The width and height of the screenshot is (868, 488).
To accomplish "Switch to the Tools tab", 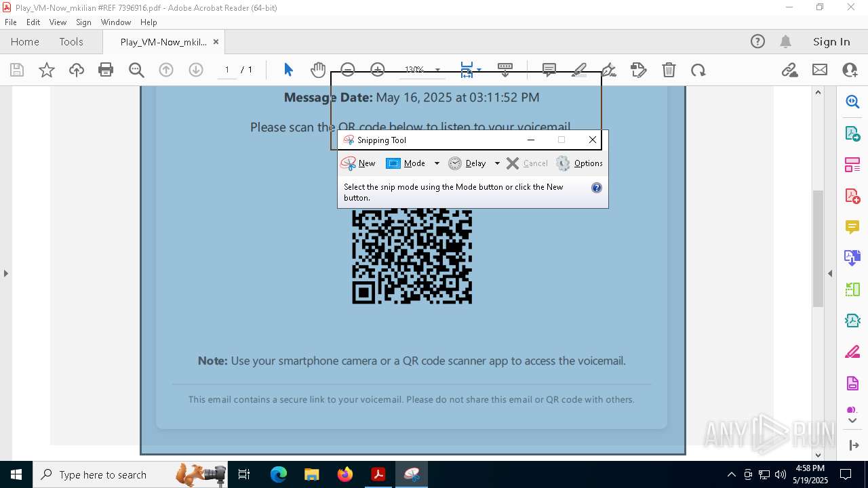I will click(71, 41).
